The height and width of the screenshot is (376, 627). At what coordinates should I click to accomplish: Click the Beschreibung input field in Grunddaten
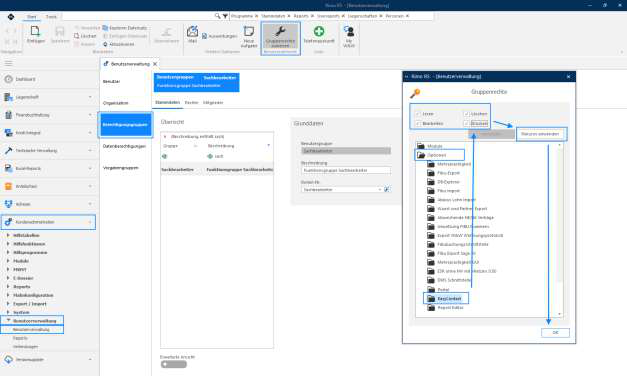coord(346,170)
